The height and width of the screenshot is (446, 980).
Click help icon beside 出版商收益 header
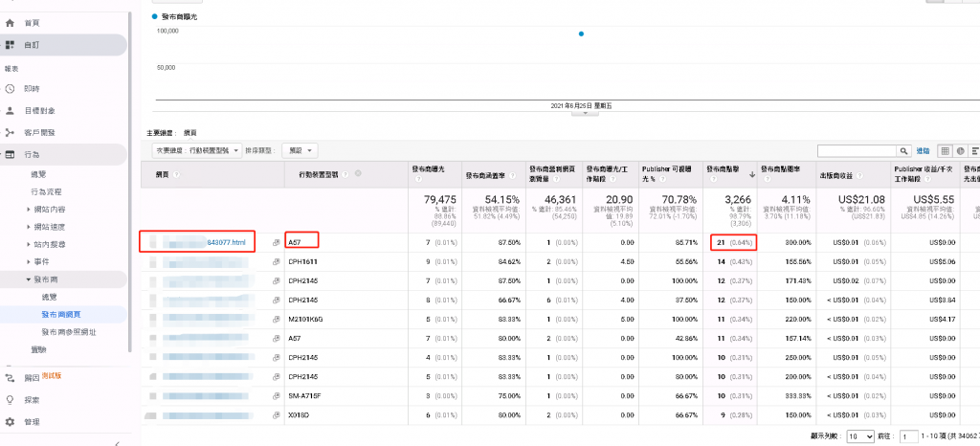(x=861, y=177)
